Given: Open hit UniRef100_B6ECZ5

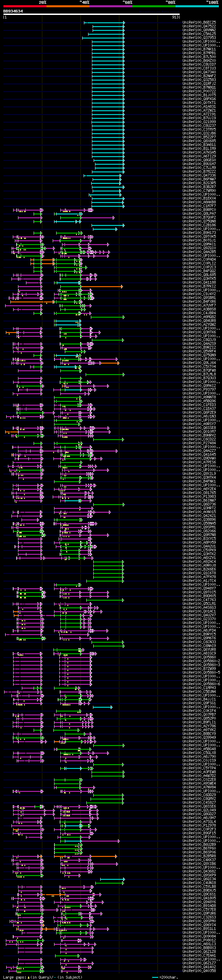Looking at the screenshot, I should click(x=199, y=23).
